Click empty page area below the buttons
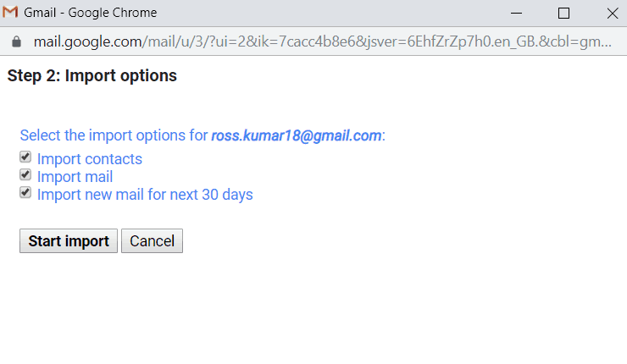The height and width of the screenshot is (364, 627). pyautogui.click(x=313, y=313)
